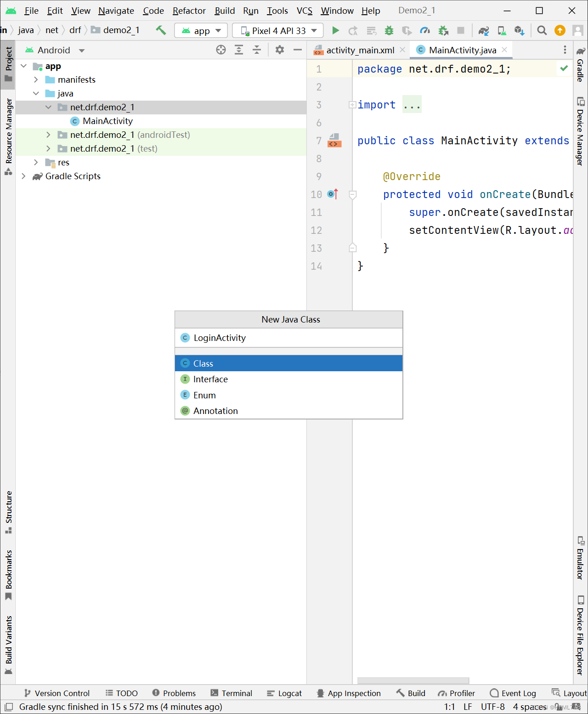Open the Build menu

point(225,11)
